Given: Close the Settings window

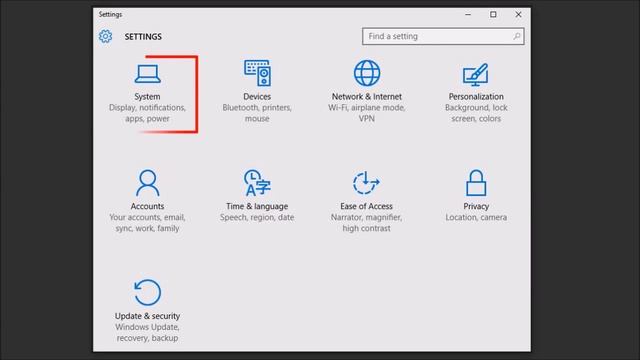Looking at the screenshot, I should coord(518,14).
